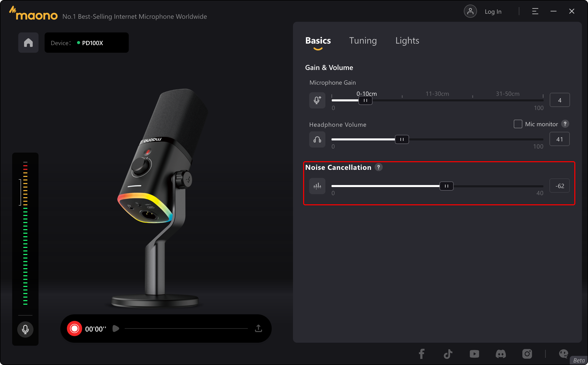Show help for Noise Cancellation
The width and height of the screenshot is (588, 365).
(379, 167)
